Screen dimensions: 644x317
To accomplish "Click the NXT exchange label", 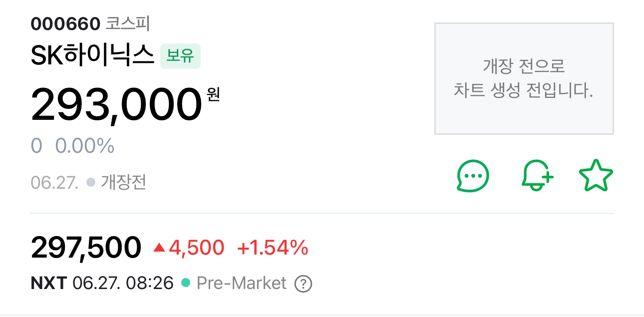I will click(48, 283).
